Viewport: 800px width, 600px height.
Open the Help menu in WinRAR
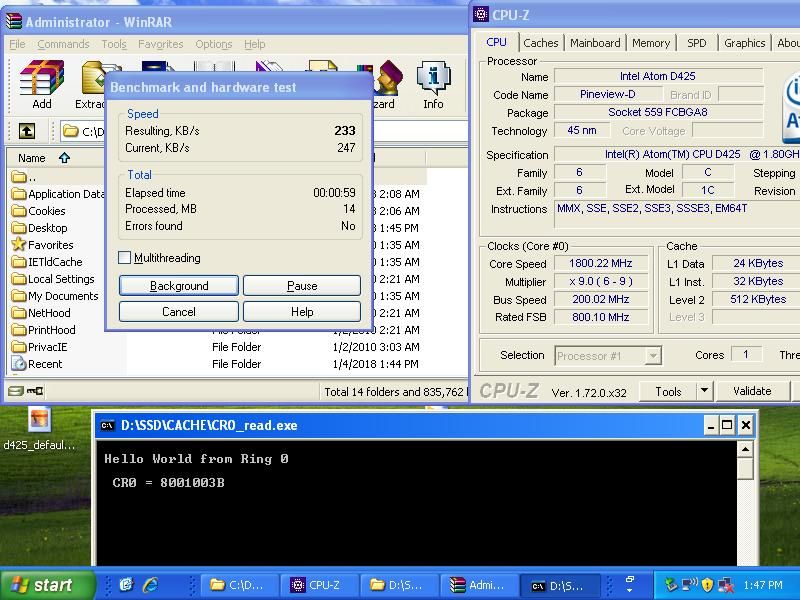point(254,44)
